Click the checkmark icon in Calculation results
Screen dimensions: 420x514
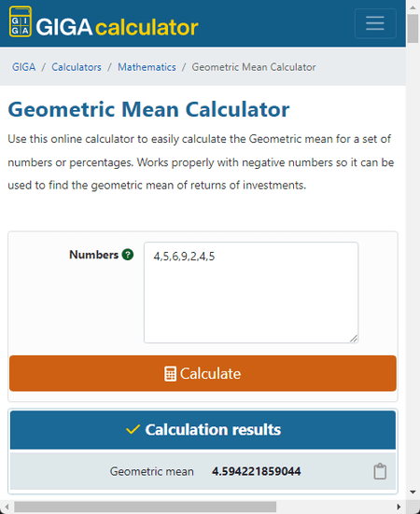click(x=133, y=429)
